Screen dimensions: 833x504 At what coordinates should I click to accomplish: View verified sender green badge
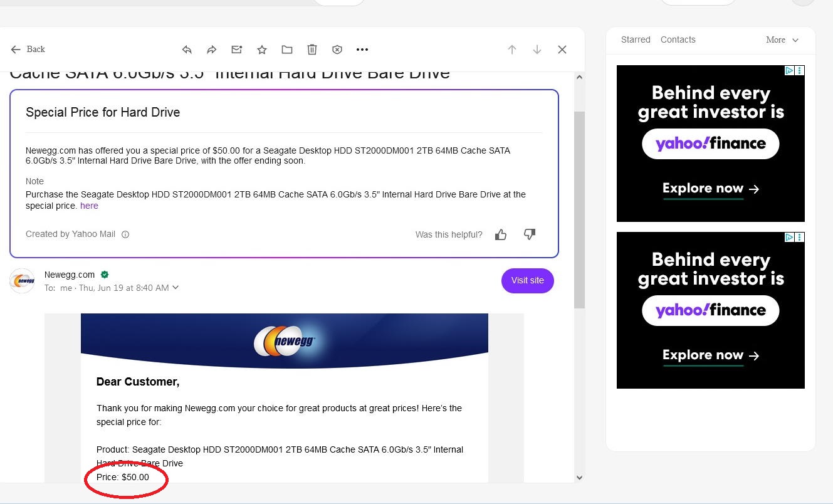pyautogui.click(x=105, y=275)
